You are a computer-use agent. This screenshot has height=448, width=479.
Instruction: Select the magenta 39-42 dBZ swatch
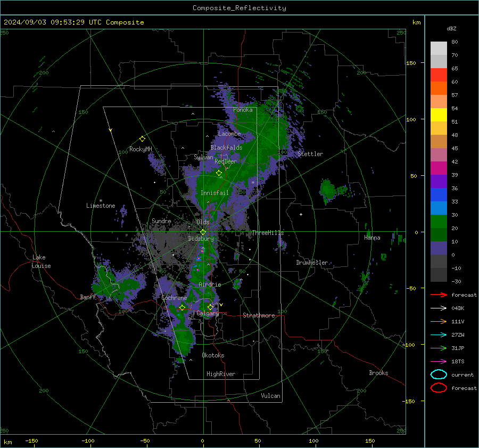439,168
